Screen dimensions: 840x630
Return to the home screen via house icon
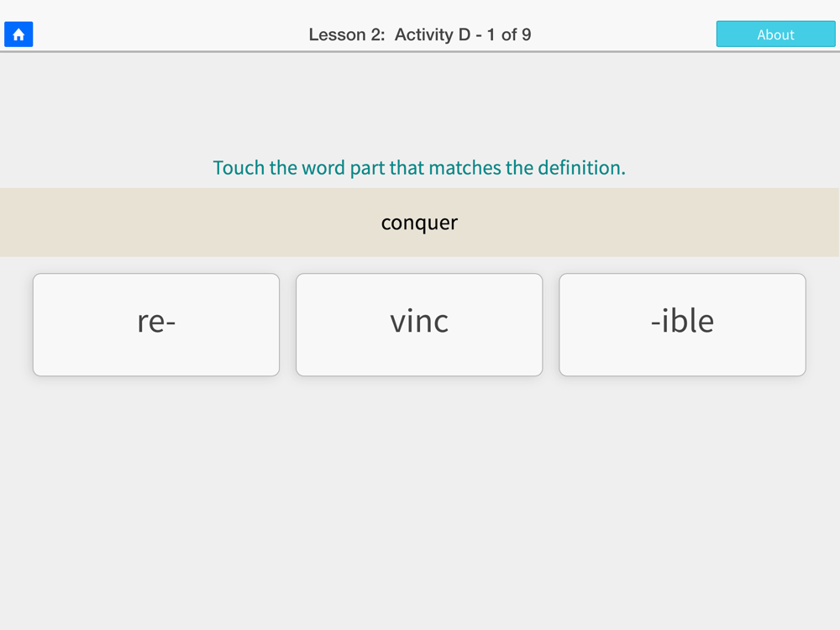click(x=18, y=34)
